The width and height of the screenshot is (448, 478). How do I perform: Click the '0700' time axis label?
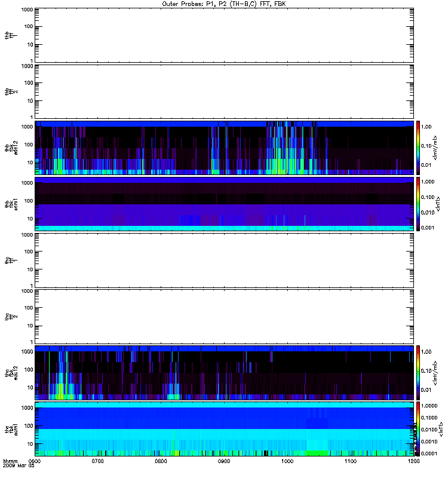(97, 461)
